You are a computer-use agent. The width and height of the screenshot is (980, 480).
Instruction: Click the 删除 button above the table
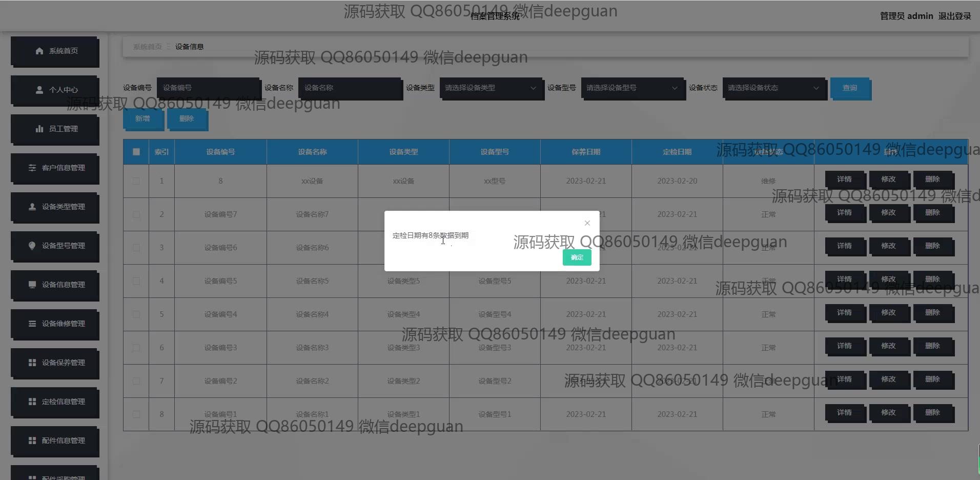(x=187, y=119)
